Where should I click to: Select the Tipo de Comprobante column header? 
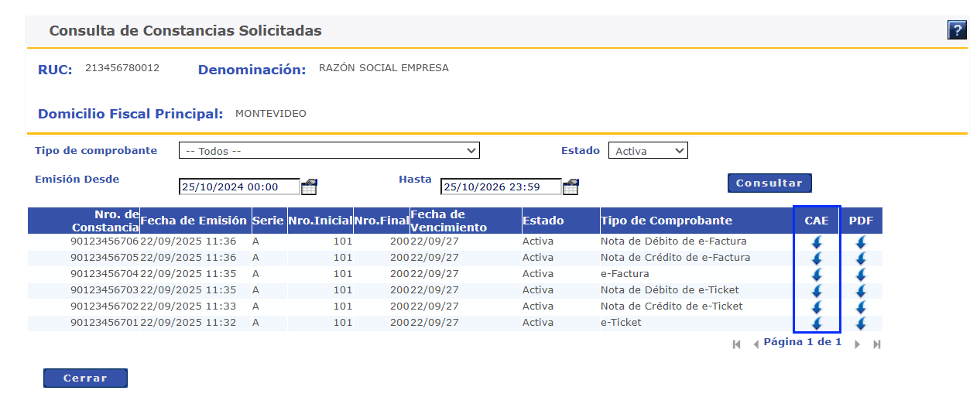tap(697, 221)
